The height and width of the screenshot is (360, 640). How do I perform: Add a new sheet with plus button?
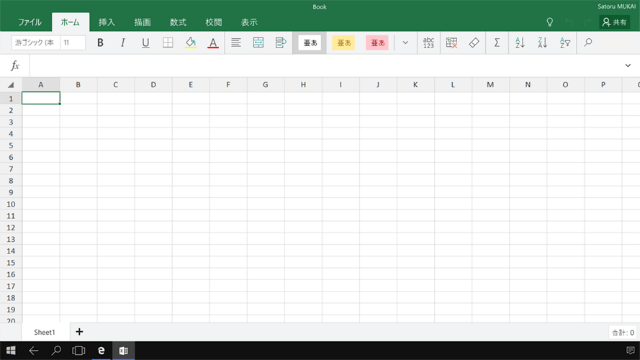point(79,332)
